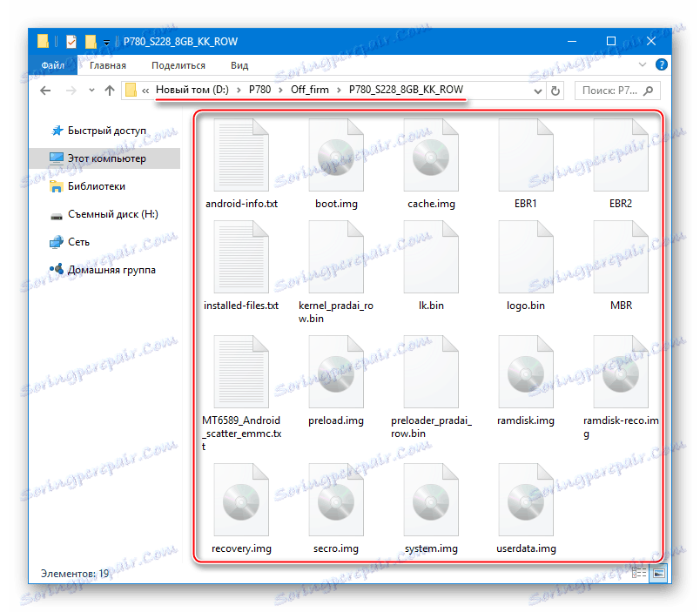Image resolution: width=700 pixels, height=612 pixels.
Task: Select the system.img file icon
Action: (431, 500)
